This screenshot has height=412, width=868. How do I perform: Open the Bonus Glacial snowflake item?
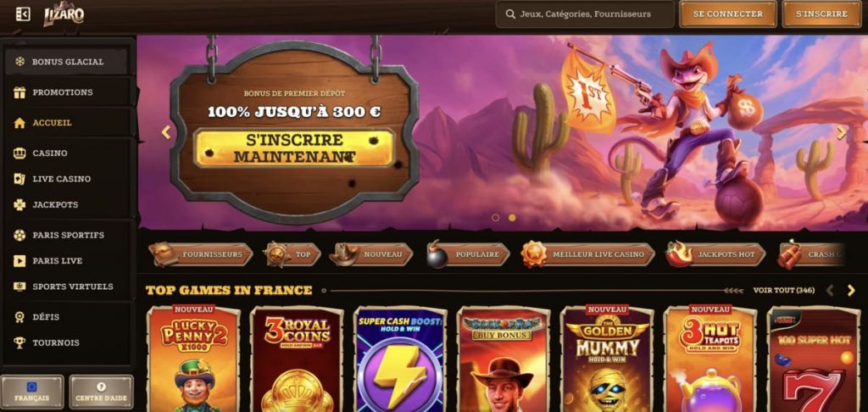pyautogui.click(x=66, y=62)
